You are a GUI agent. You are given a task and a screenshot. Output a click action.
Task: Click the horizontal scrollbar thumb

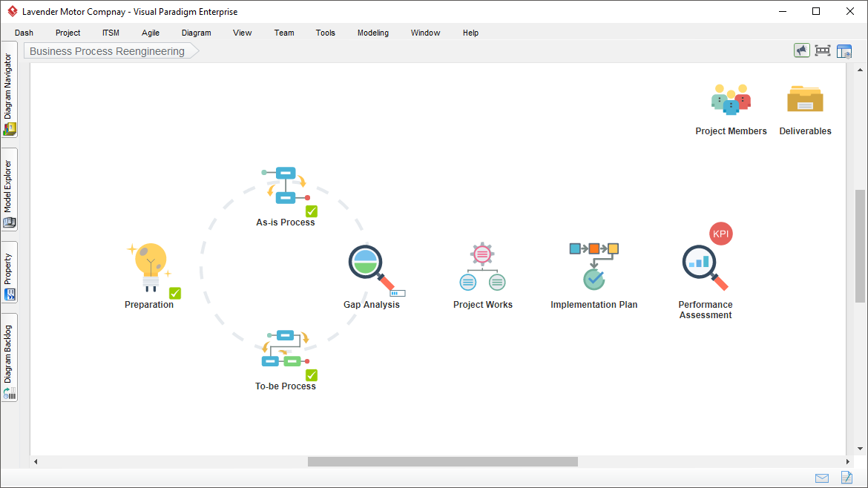tap(443, 461)
